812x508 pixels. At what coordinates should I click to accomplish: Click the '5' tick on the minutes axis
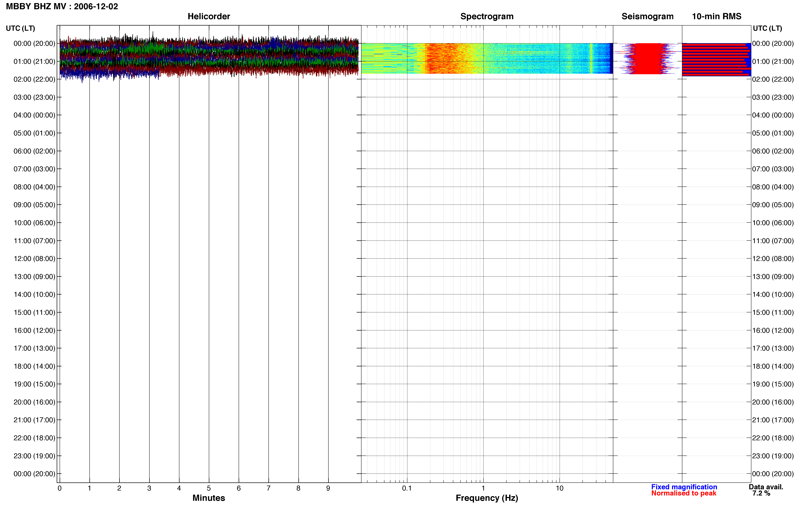click(209, 488)
